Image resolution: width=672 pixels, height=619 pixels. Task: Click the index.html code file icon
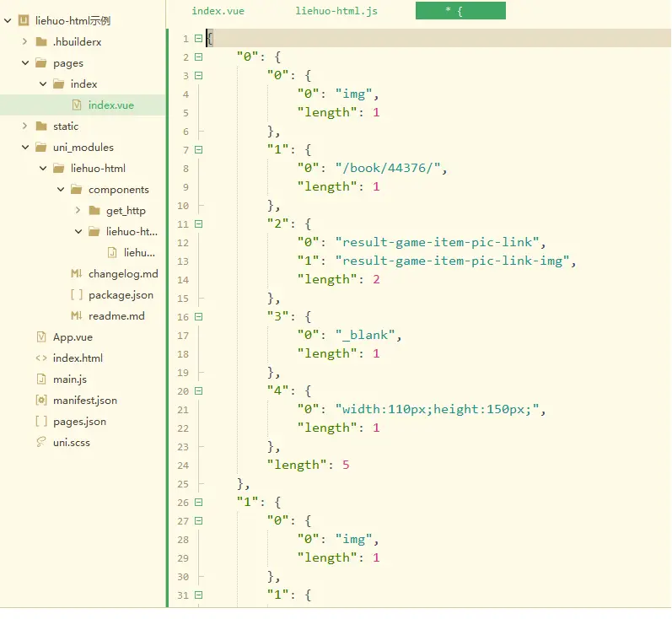(x=41, y=358)
